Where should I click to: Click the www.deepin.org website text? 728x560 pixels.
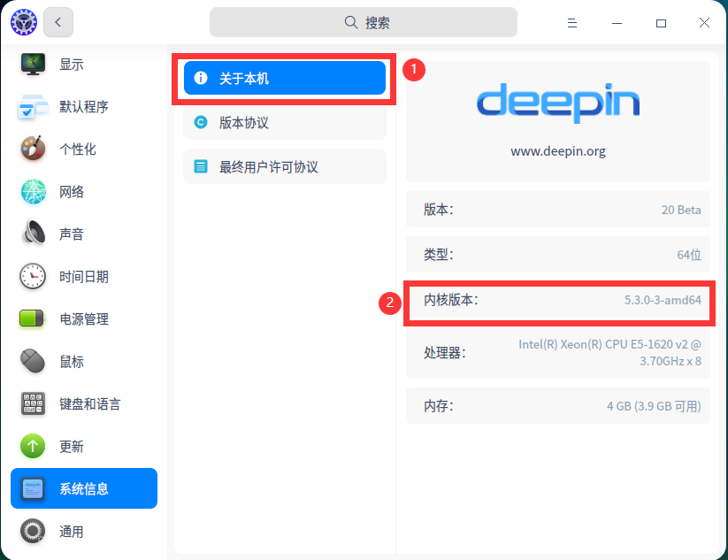[x=558, y=151]
